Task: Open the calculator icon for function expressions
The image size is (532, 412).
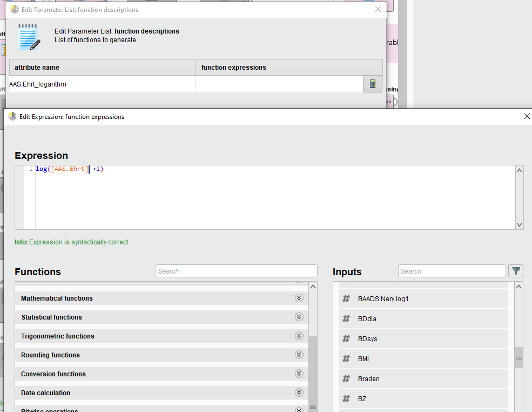Action: coord(372,84)
